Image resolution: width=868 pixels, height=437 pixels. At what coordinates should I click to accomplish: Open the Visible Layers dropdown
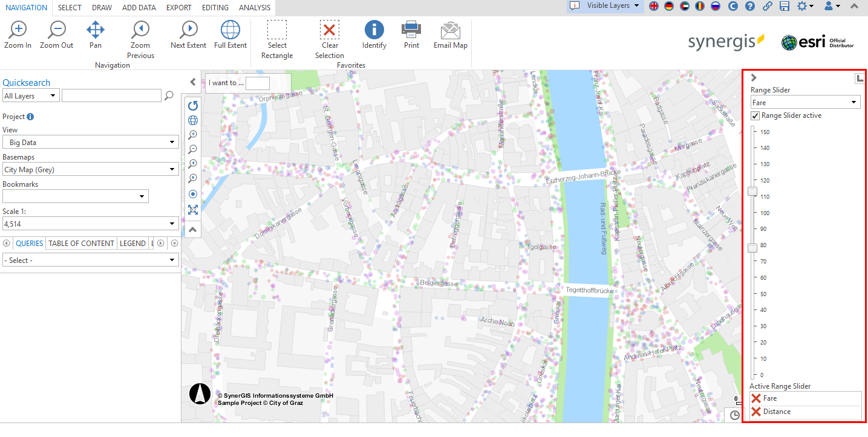605,6
